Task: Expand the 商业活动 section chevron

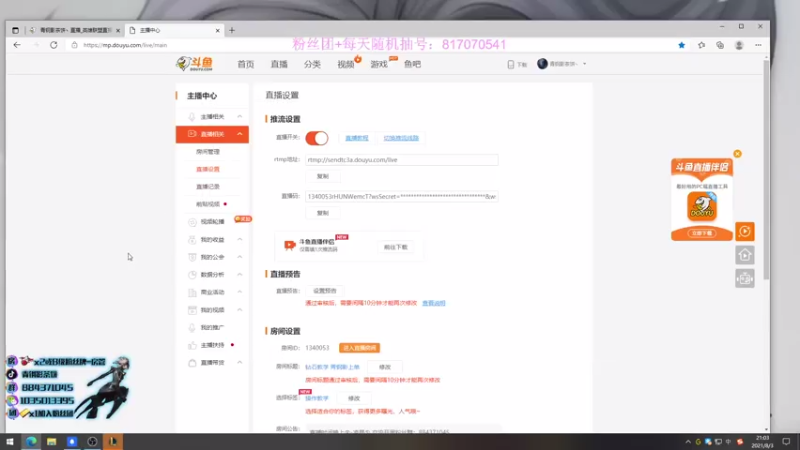Action: [x=239, y=292]
